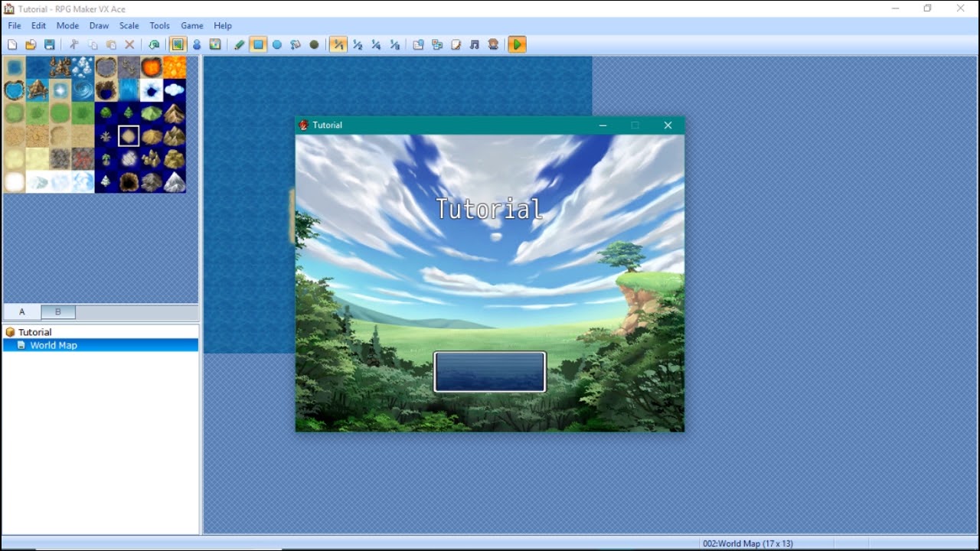
Task: Select the Rectangle drawing tool
Action: click(259, 45)
